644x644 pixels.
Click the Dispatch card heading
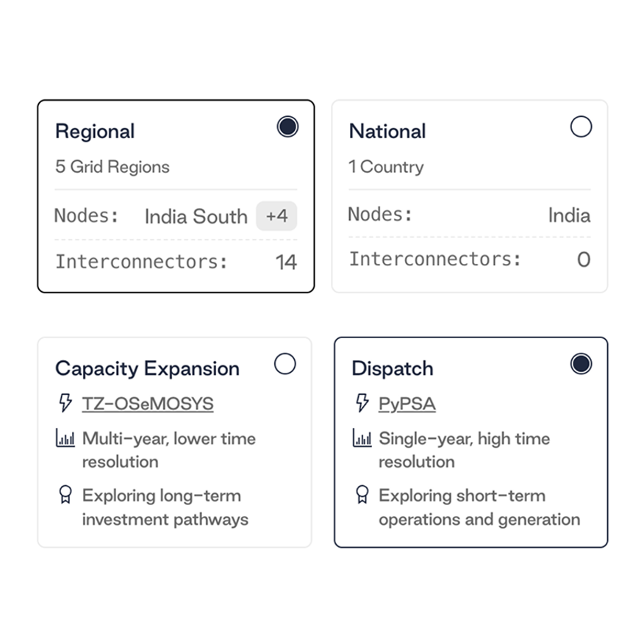click(x=393, y=368)
